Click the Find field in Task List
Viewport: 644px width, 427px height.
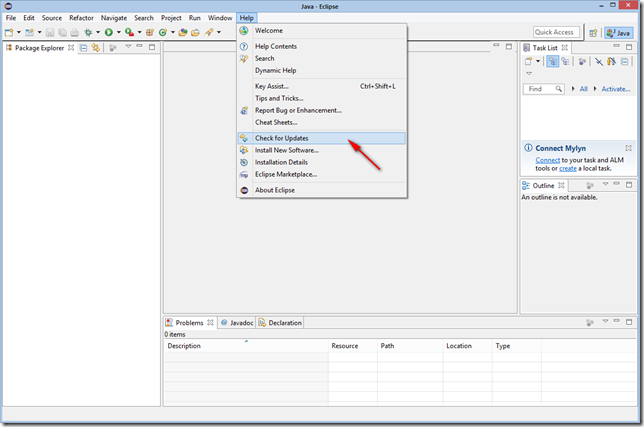[x=543, y=89]
